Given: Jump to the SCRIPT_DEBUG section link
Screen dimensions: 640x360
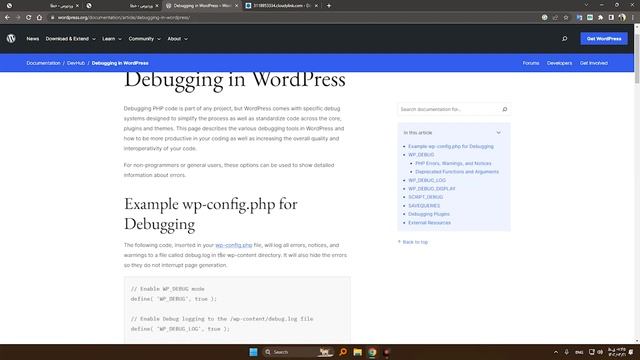Looking at the screenshot, I should 425,197.
